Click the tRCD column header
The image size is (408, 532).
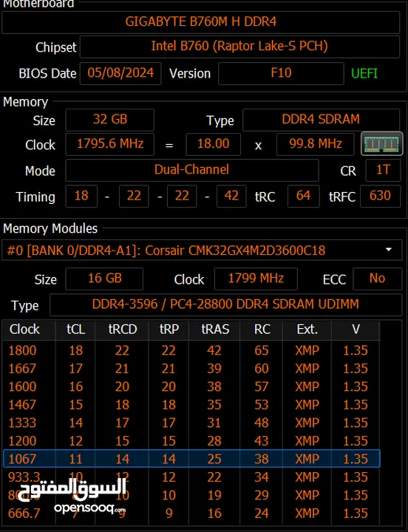coord(122,330)
